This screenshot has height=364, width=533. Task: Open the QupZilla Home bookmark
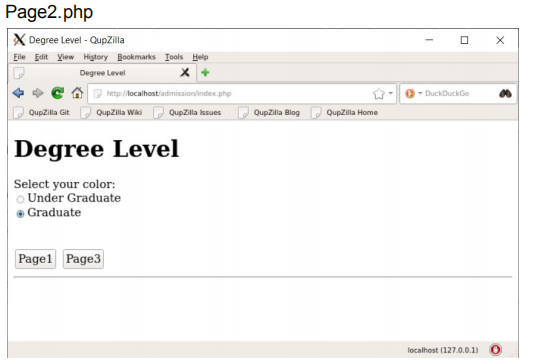click(344, 112)
